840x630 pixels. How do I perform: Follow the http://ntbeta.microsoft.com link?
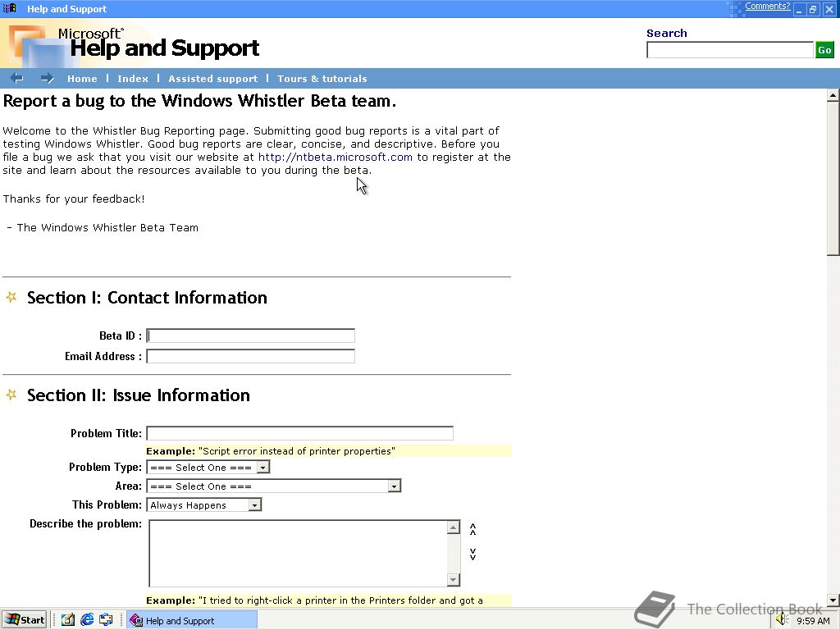(x=336, y=157)
